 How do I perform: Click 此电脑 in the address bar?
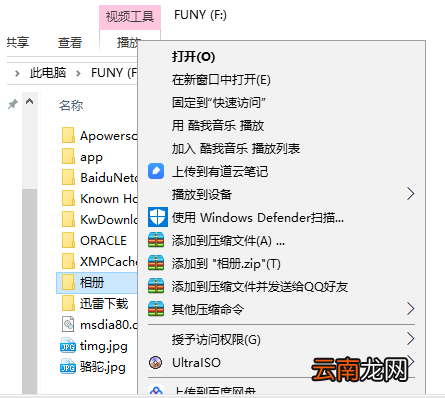(x=48, y=73)
